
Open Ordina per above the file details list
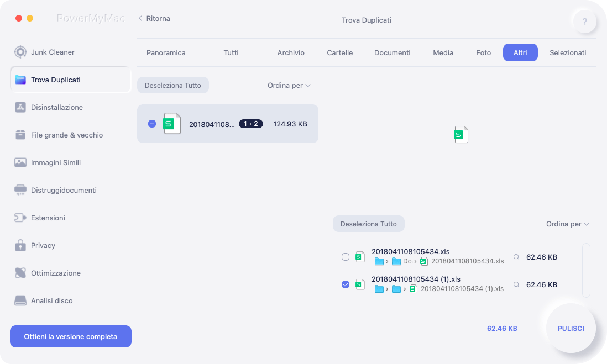click(x=568, y=224)
